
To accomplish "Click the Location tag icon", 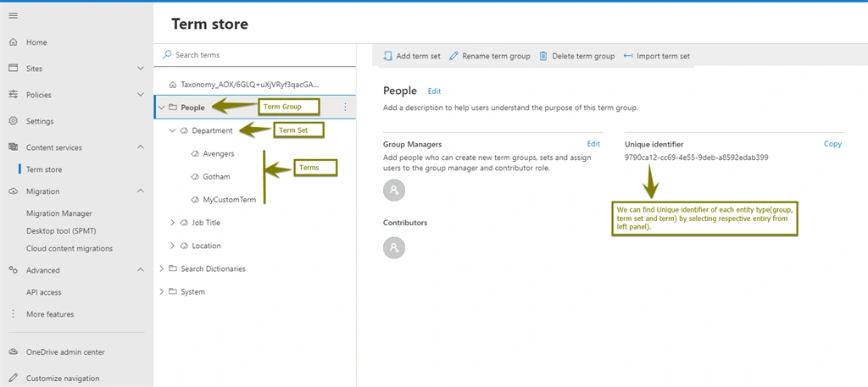I will point(184,246).
